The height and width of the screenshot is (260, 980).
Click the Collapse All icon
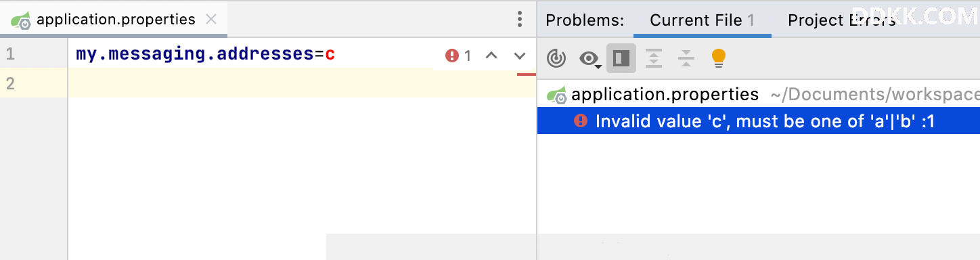click(x=686, y=59)
